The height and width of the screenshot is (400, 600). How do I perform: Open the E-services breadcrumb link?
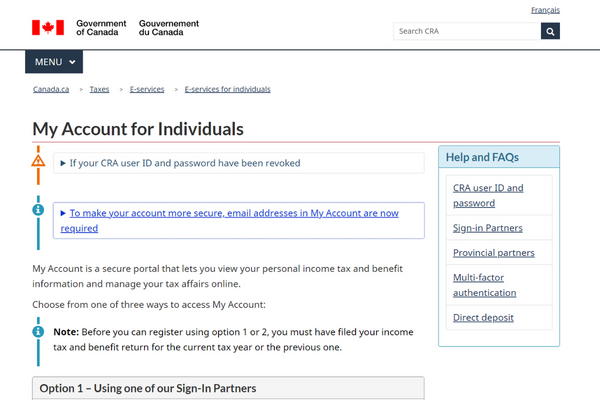(147, 89)
